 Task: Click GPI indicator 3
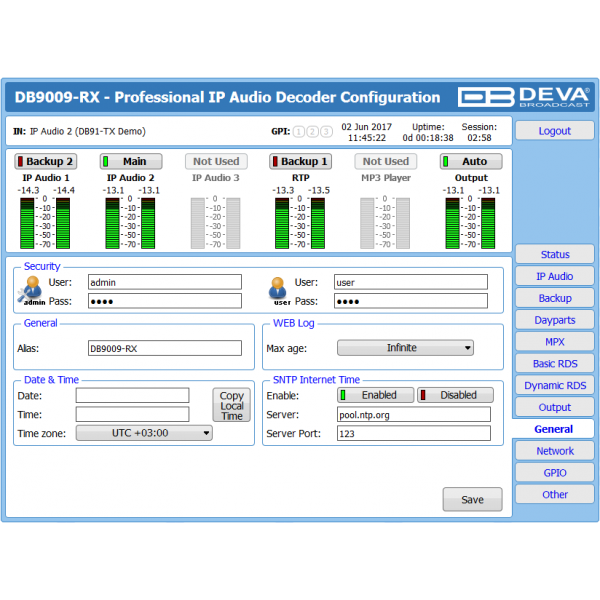point(326,132)
